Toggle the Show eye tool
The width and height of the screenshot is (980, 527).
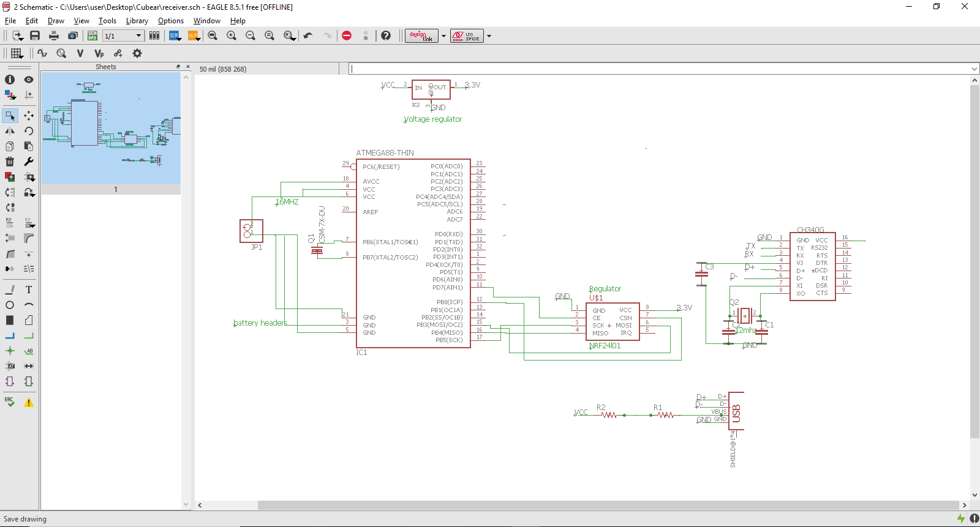click(29, 80)
